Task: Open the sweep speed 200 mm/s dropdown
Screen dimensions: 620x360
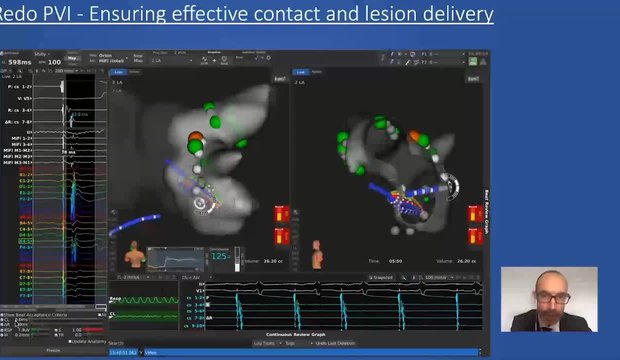Action: tap(66, 71)
